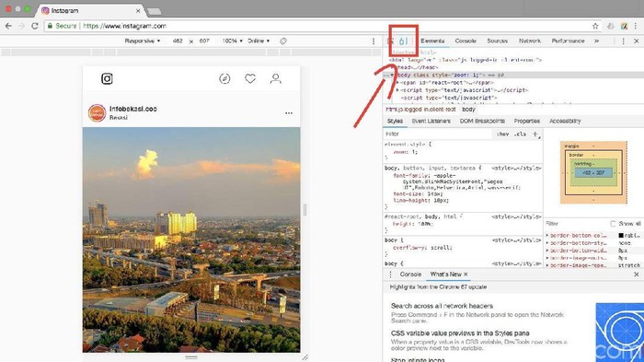Add new style rule plus icon
The width and height of the screenshot is (644, 362).
click(535, 134)
